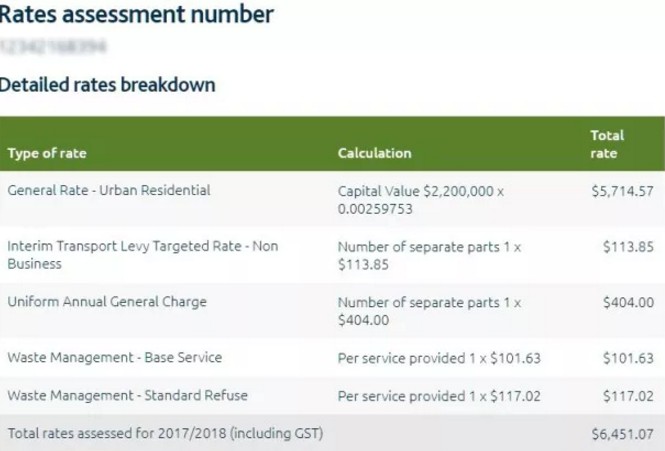Click the 'Total rates assessed for 2017/2018' footer text
665x451 pixels.
165,433
